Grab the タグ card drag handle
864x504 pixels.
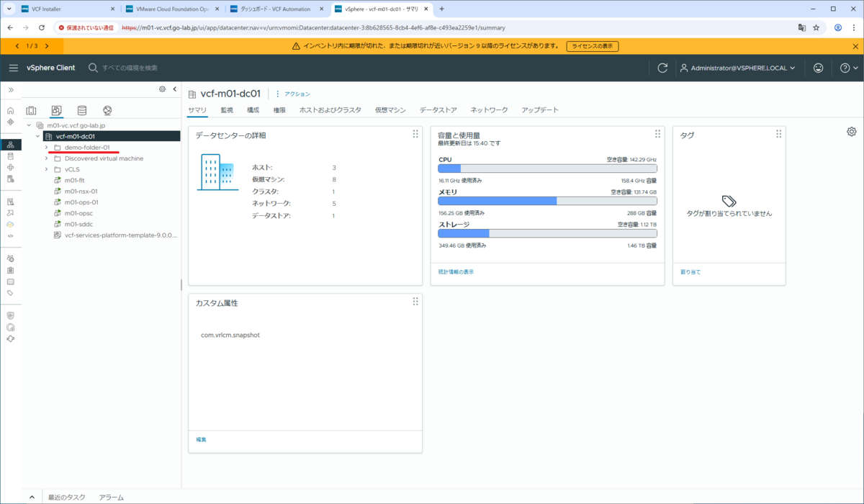pyautogui.click(x=778, y=135)
